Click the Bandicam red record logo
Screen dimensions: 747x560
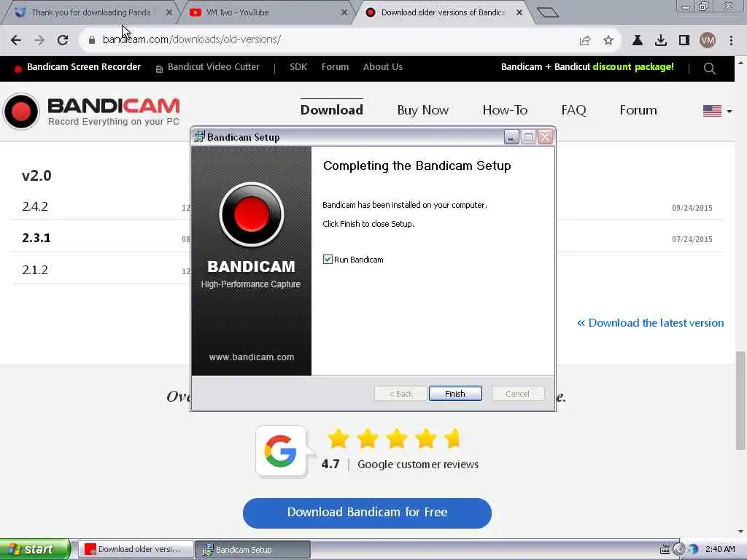click(21, 112)
